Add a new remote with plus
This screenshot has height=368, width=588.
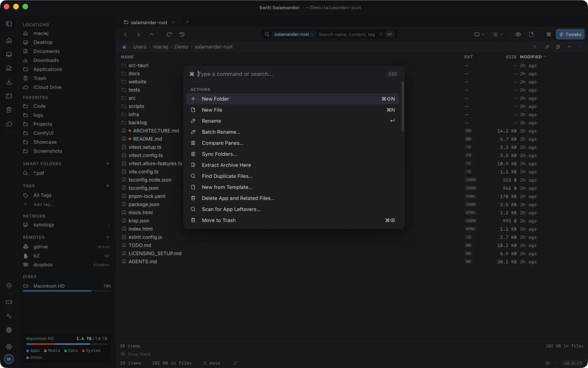(108, 237)
